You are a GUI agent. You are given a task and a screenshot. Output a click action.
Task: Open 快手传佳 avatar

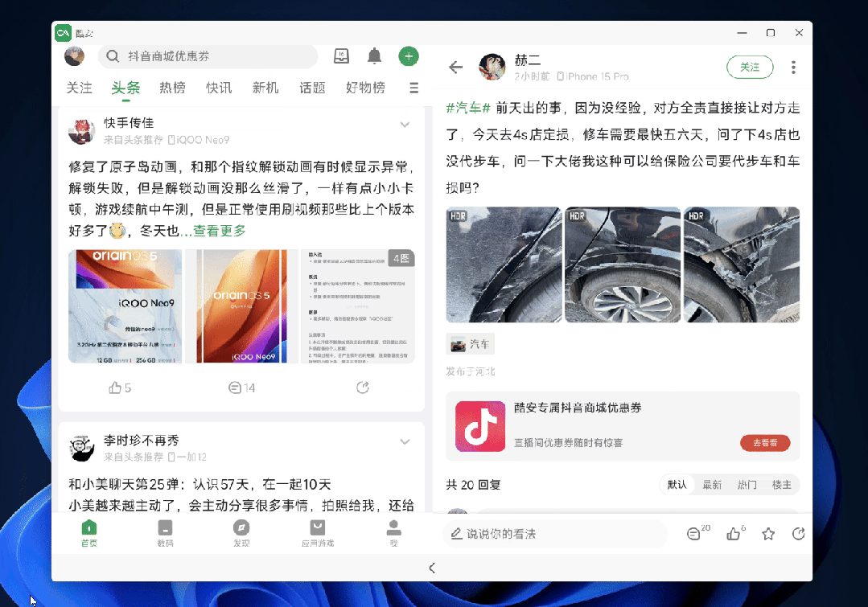81,131
